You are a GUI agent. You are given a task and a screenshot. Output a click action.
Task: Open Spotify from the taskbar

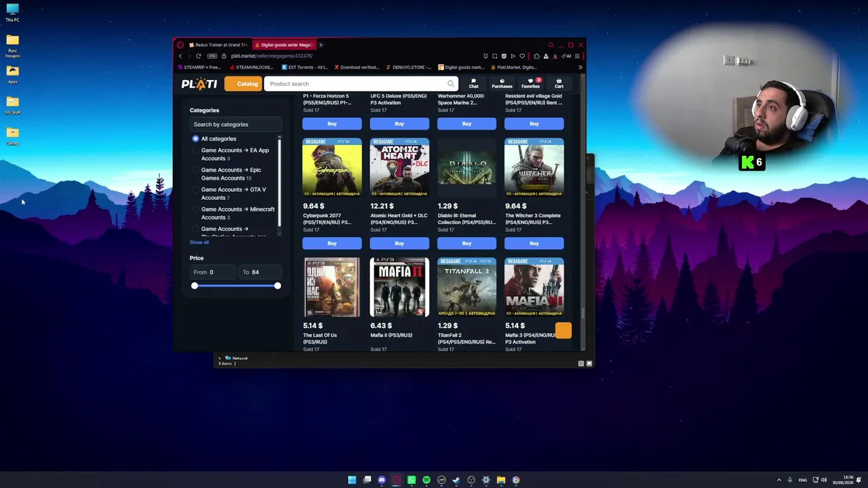pyautogui.click(x=427, y=480)
